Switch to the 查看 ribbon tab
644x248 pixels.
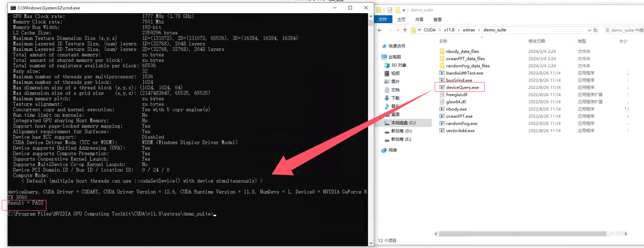tap(438, 19)
